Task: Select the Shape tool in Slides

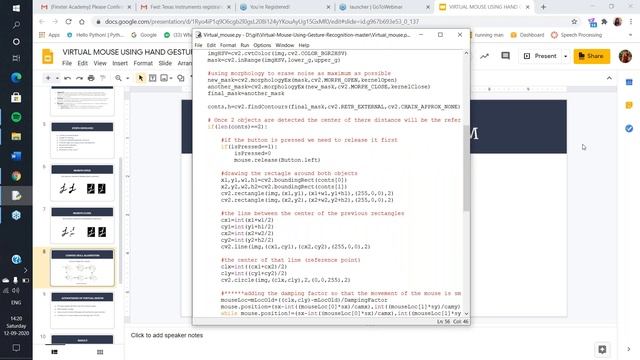Action: [180, 78]
